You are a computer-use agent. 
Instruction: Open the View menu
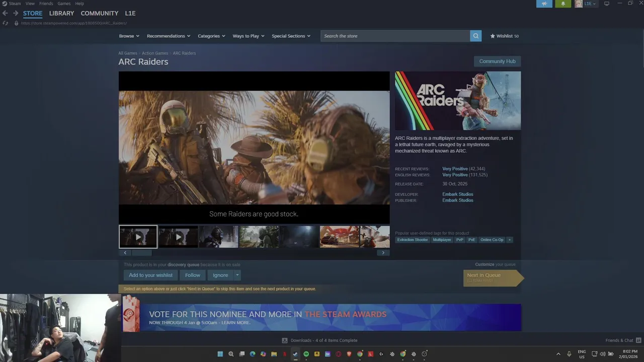point(30,4)
